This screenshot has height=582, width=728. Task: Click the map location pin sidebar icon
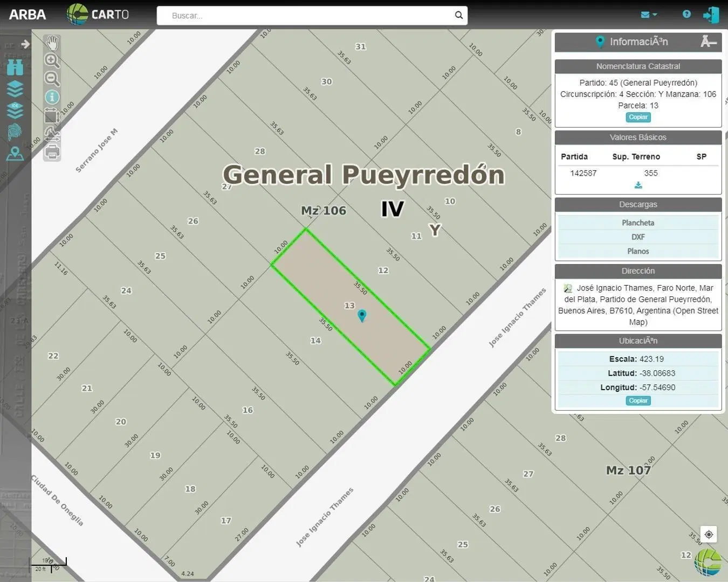(15, 154)
